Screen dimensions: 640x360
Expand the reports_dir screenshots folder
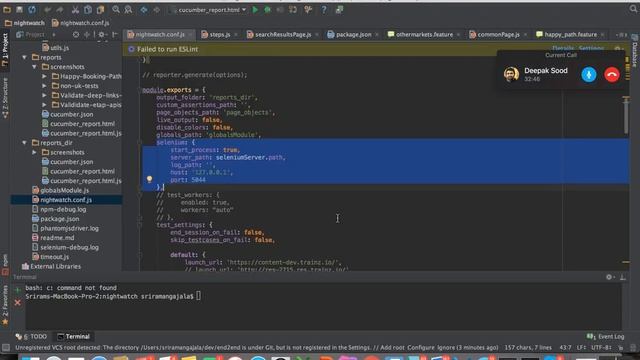pyautogui.click(x=34, y=152)
